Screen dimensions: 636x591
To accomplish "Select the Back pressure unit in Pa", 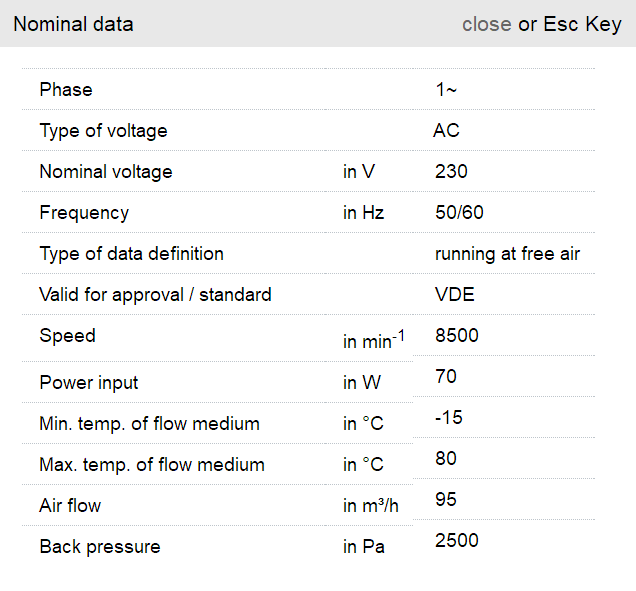I will tap(364, 547).
